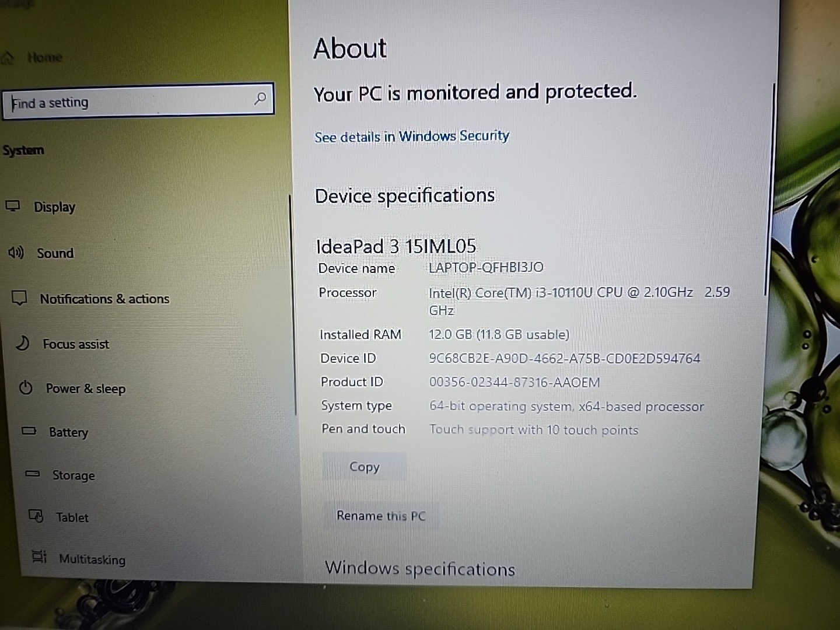The width and height of the screenshot is (840, 630).
Task: Click the Storage drive icon
Action: 33,474
